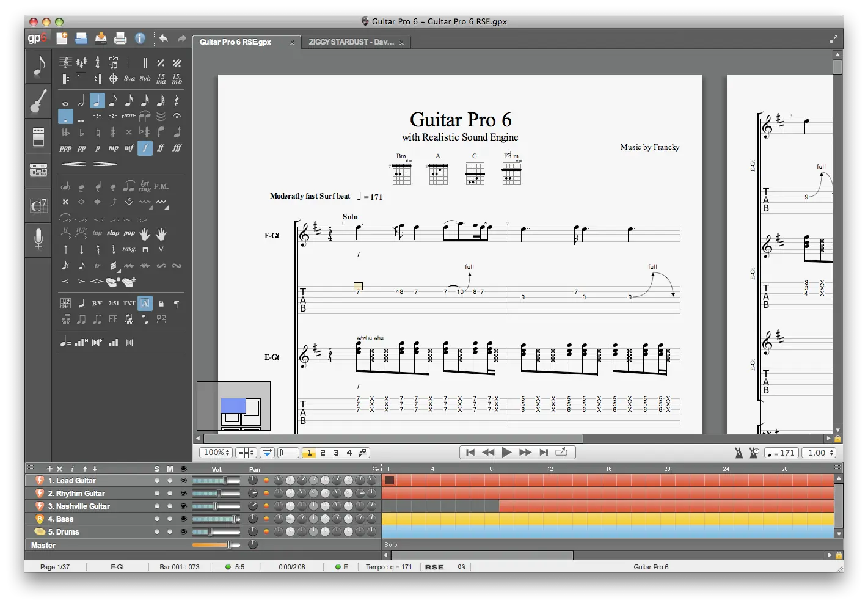Adjust the Bass volume slider
Image resolution: width=868 pixels, height=606 pixels.
[x=216, y=519]
